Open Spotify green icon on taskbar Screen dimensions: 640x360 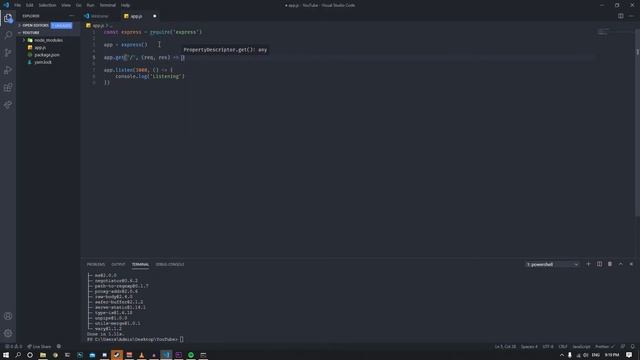coord(191,355)
